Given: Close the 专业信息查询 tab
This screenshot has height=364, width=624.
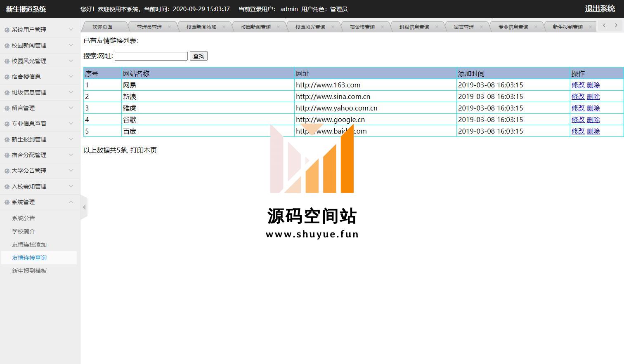Looking at the screenshot, I should pyautogui.click(x=536, y=27).
